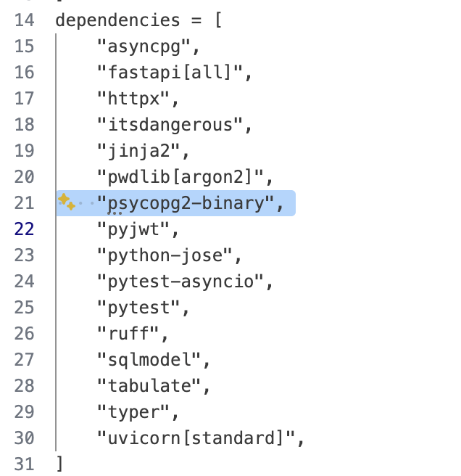This screenshot has height=476, width=461.
Task: Click the "jinja2" dependency string
Action: point(143,150)
